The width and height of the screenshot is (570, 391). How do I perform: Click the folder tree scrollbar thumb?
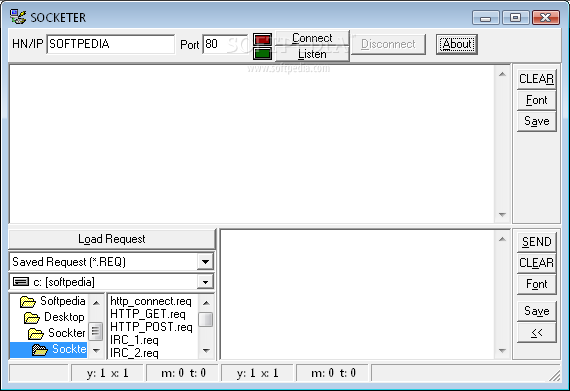pyautogui.click(x=96, y=331)
